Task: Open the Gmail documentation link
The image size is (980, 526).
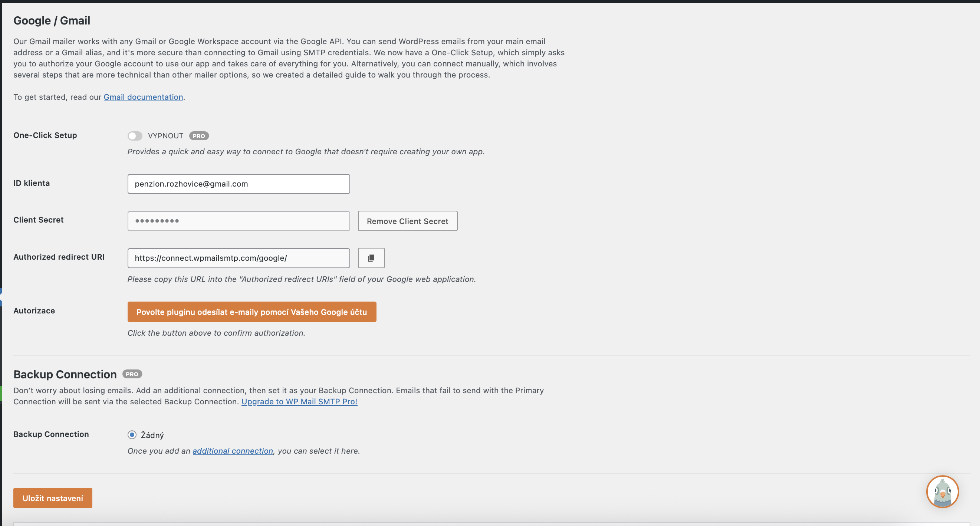Action: [143, 97]
